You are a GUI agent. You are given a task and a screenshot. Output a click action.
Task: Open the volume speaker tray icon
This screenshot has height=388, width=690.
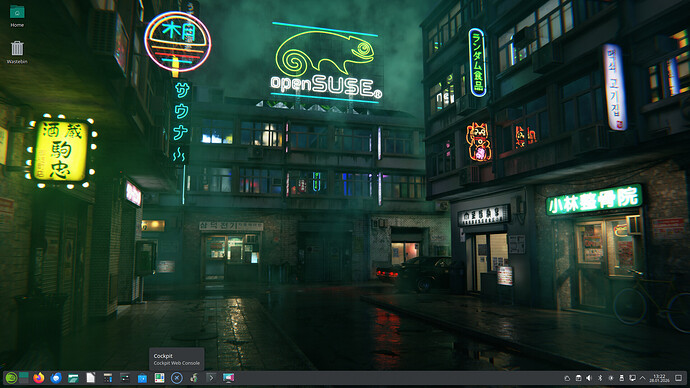point(589,378)
